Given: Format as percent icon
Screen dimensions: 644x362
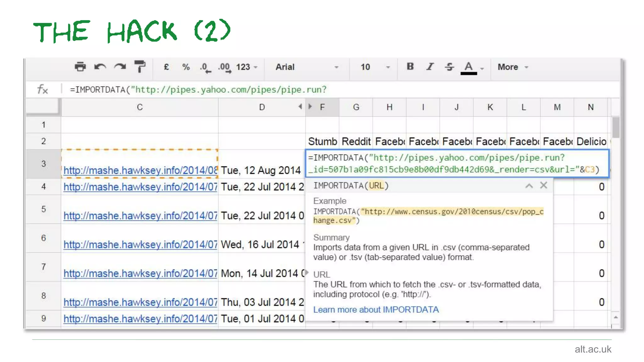Looking at the screenshot, I should (186, 67).
